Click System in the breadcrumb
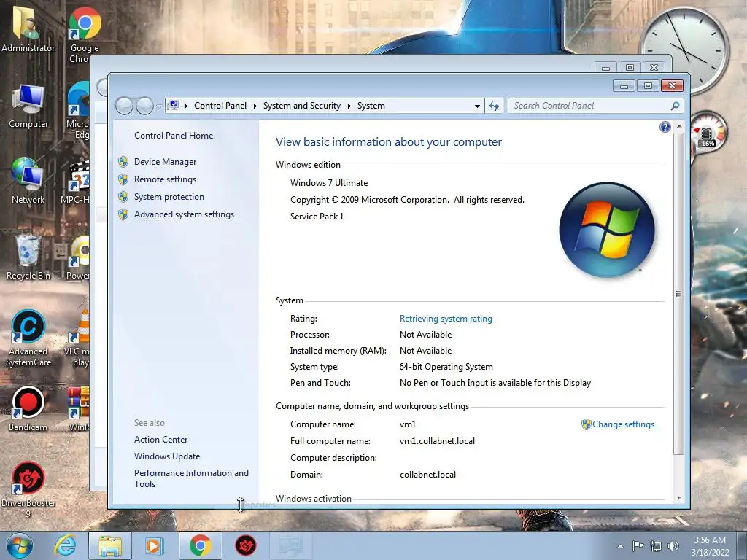The height and width of the screenshot is (560, 747). click(371, 106)
